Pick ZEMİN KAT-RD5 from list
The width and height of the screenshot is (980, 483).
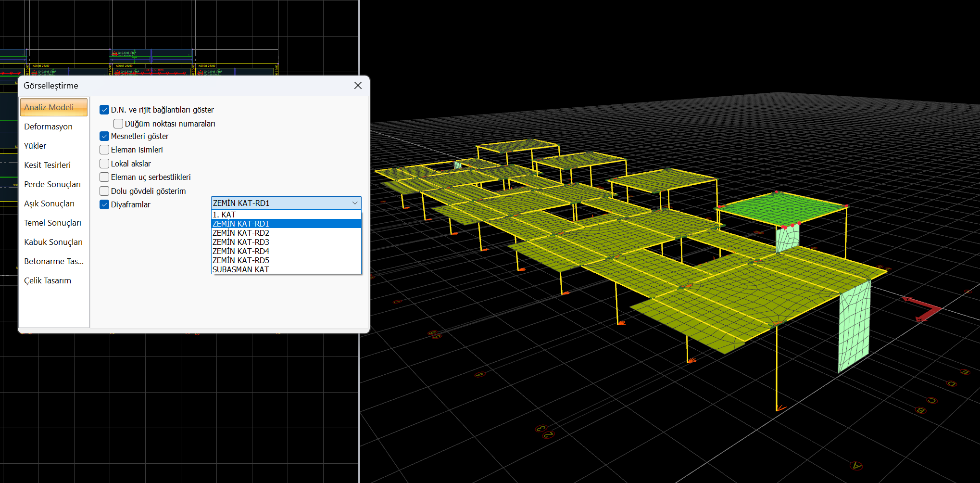[286, 260]
